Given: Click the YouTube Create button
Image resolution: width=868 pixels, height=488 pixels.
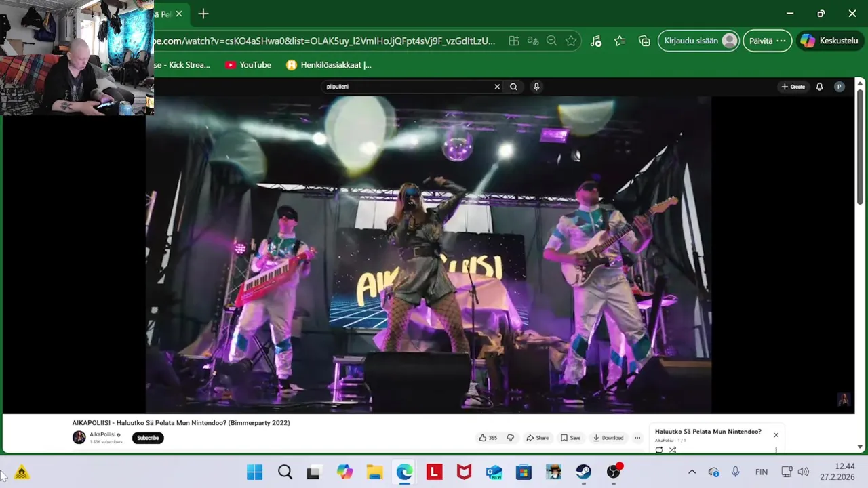Looking at the screenshot, I should pyautogui.click(x=793, y=87).
